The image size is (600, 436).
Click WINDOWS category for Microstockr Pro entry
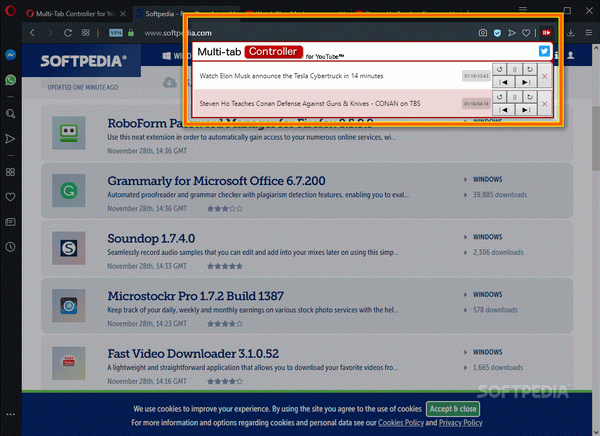(x=488, y=294)
